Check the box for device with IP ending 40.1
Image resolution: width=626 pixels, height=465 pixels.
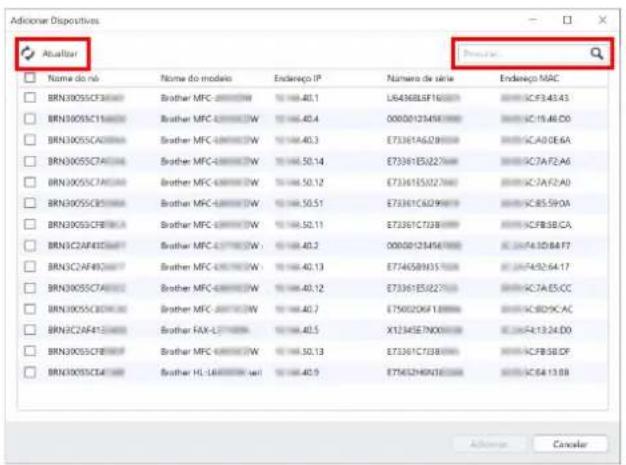(30, 98)
